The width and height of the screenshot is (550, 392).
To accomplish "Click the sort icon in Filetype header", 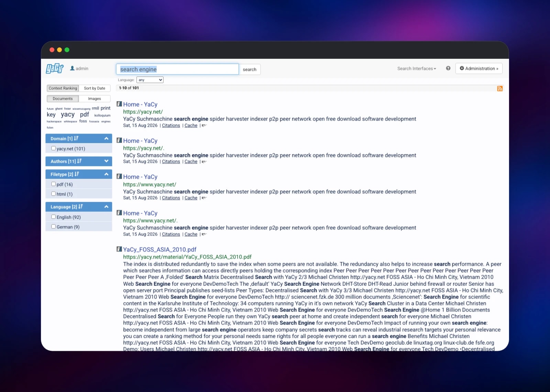I will pos(77,174).
